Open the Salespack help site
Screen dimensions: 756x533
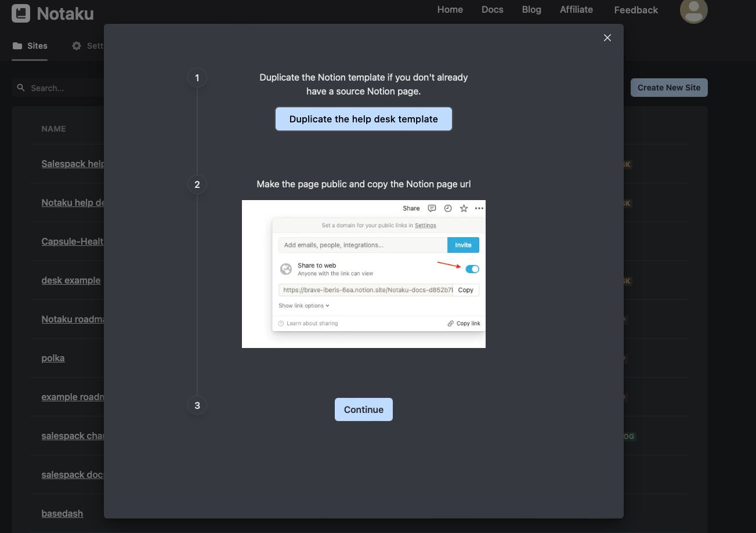[73, 164]
